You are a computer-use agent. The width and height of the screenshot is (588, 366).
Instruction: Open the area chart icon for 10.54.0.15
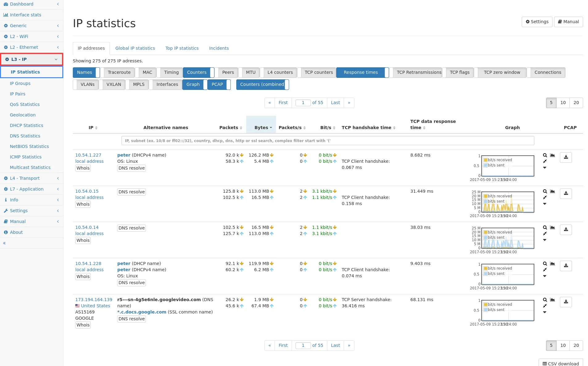click(553, 191)
